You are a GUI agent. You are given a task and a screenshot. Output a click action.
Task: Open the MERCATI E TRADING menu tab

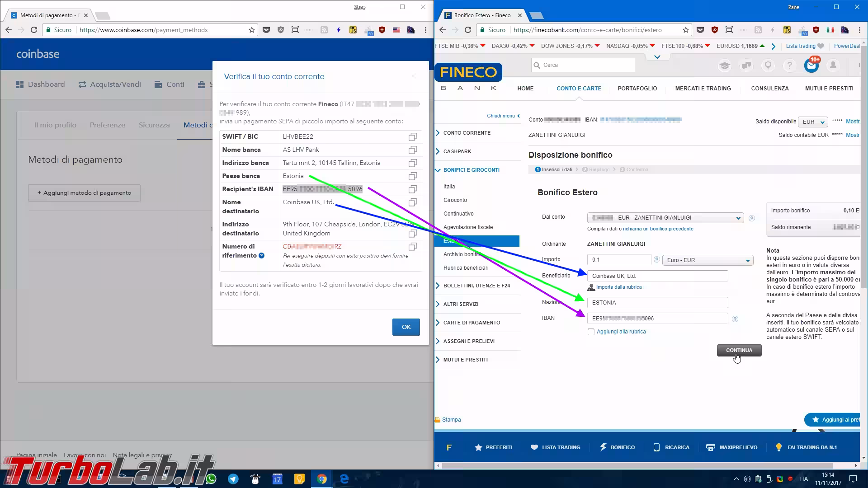[x=703, y=89]
